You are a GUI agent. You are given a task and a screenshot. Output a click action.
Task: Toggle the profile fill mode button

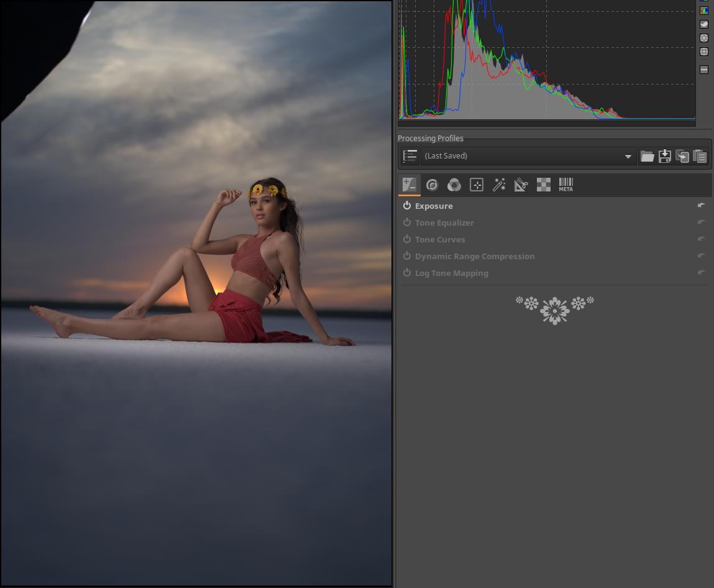coord(410,156)
